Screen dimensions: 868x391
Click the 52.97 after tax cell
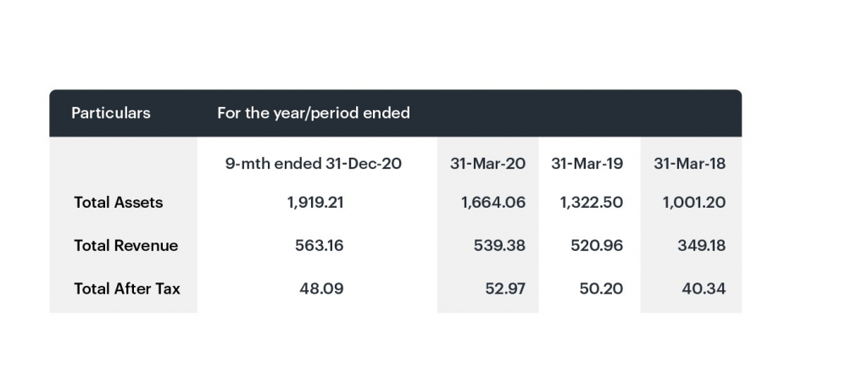pos(505,288)
